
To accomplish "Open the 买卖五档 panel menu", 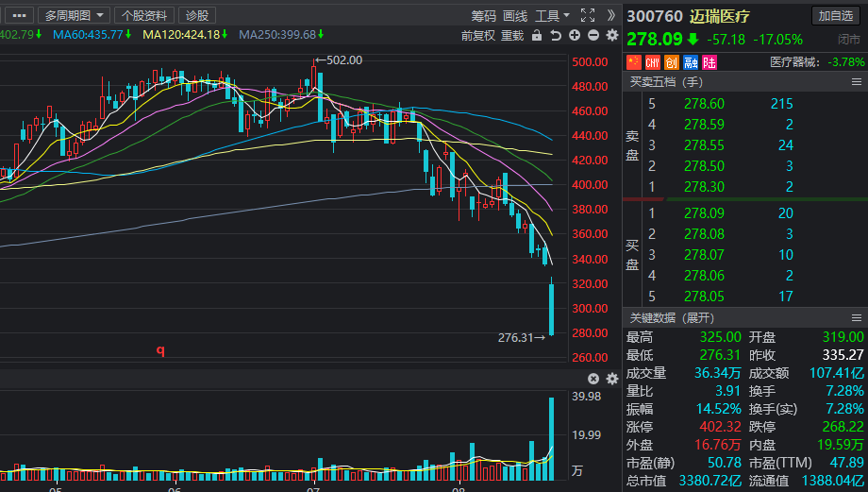I will pos(857,82).
